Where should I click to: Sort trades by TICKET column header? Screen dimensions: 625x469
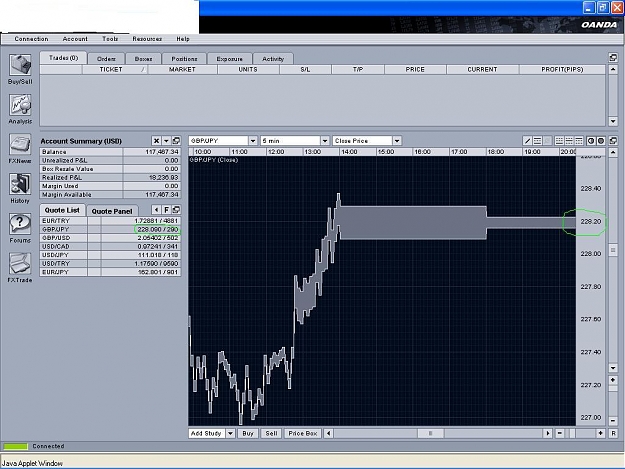pyautogui.click(x=115, y=69)
